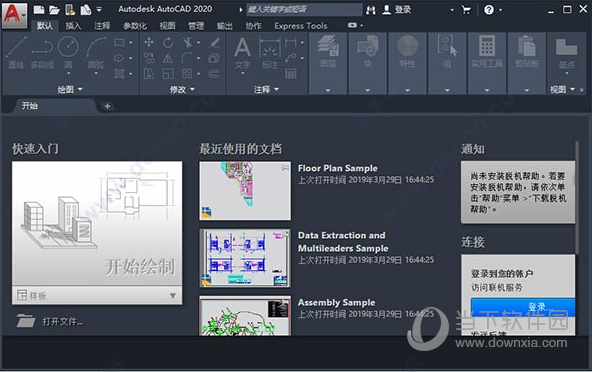
Task: Select the 管理 ribbon tab
Action: click(196, 26)
